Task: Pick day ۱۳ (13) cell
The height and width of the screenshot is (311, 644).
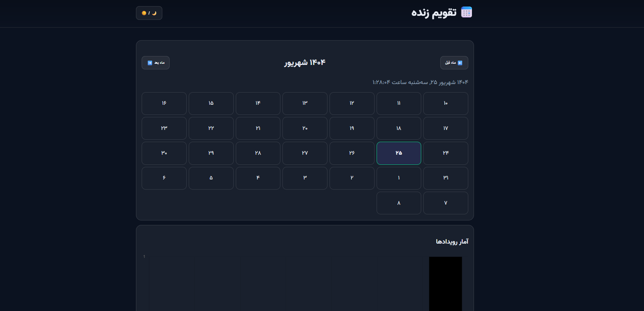Action: click(305, 104)
